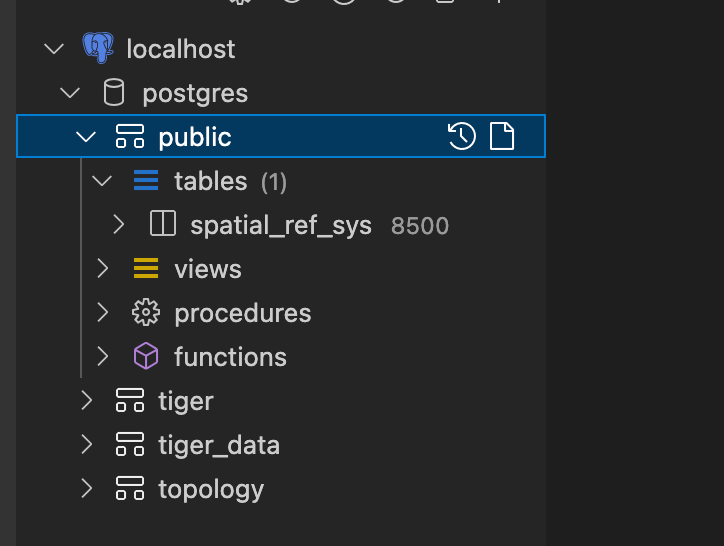Click the new file icon on public row
The height and width of the screenshot is (546, 724).
pyautogui.click(x=501, y=136)
